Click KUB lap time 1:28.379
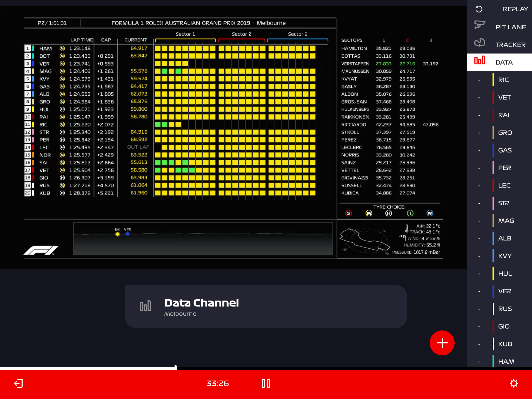532x399 pixels. point(80,193)
